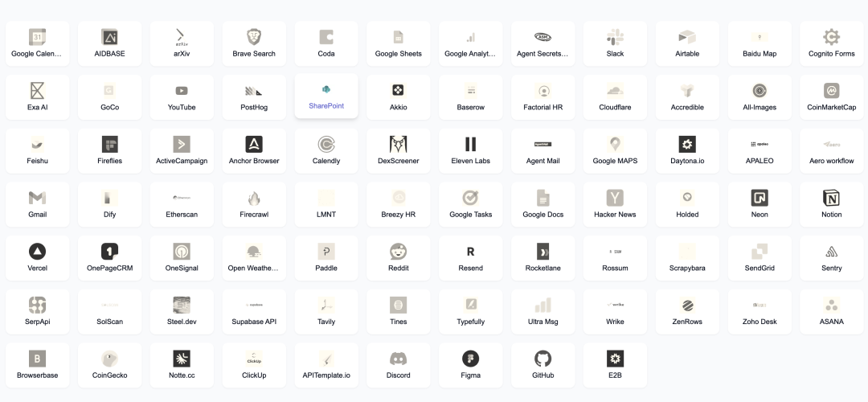Pick the DexScreener tile
The image size is (868, 402).
(399, 151)
